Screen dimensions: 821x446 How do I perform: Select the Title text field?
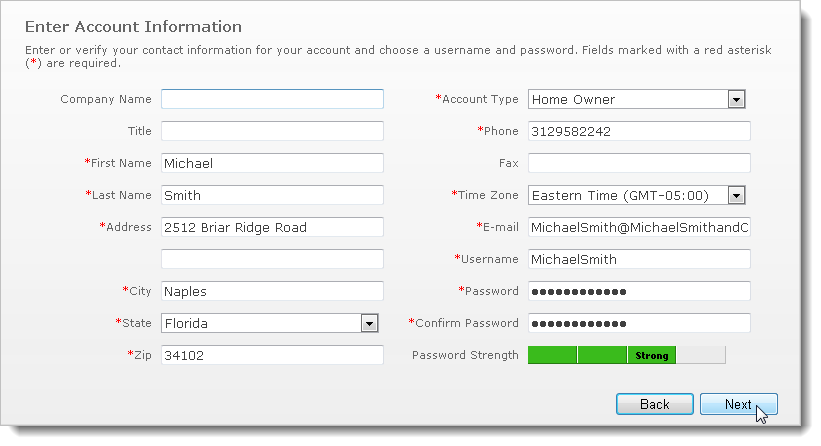(x=272, y=131)
